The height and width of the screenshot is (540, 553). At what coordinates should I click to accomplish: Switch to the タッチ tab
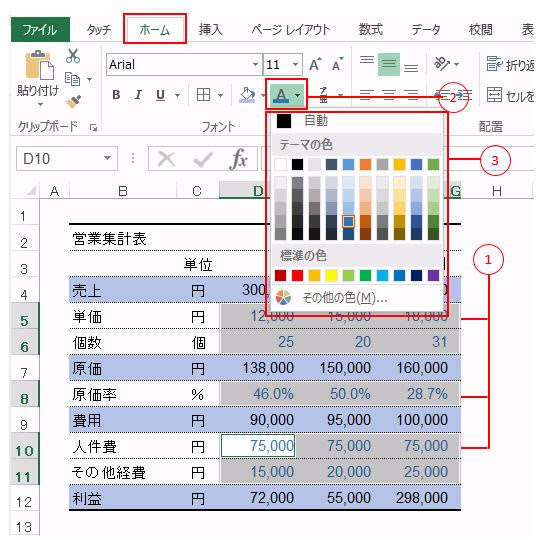coord(99,30)
